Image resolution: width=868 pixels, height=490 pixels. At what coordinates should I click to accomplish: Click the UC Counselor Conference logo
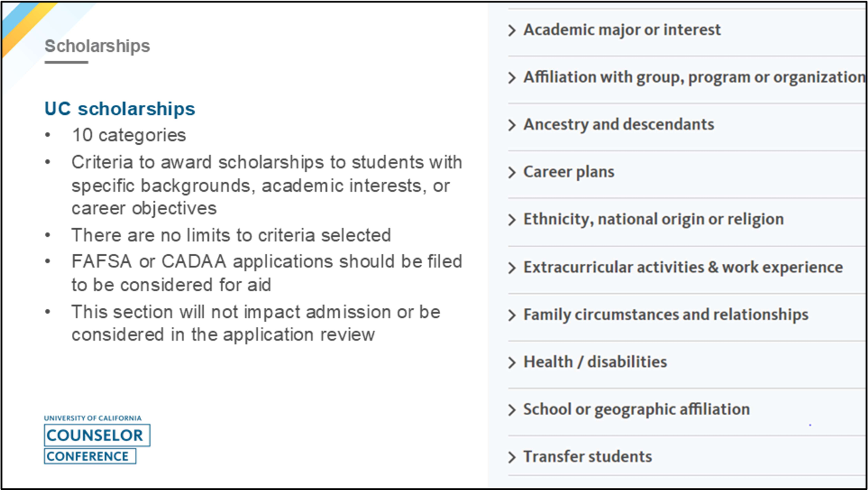(96, 439)
